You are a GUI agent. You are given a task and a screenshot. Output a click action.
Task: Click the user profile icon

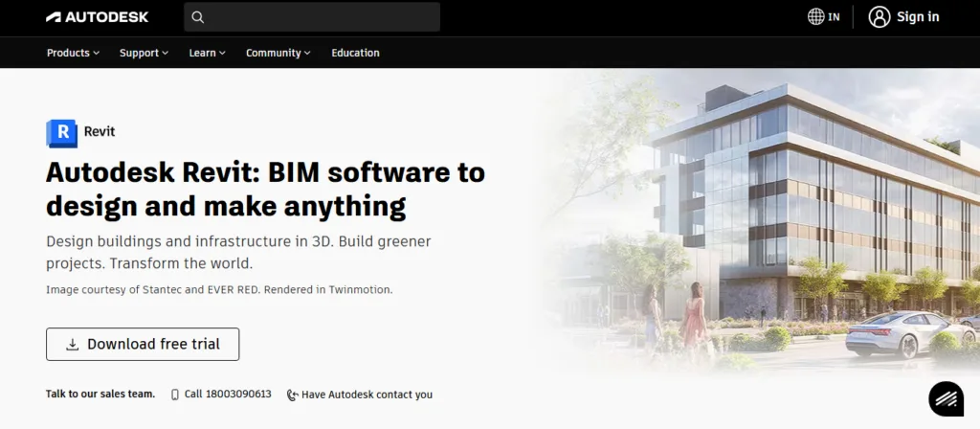click(879, 17)
